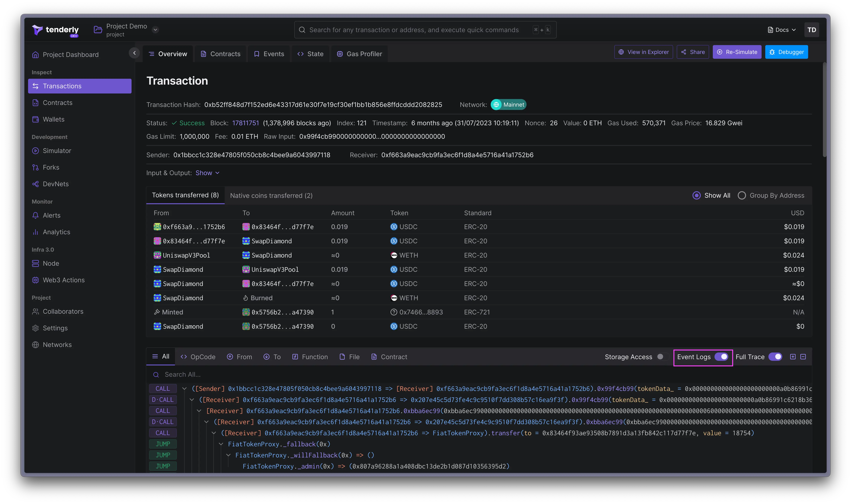The width and height of the screenshot is (851, 504).
Task: Switch to the Gas Profiler tab
Action: (x=359, y=54)
